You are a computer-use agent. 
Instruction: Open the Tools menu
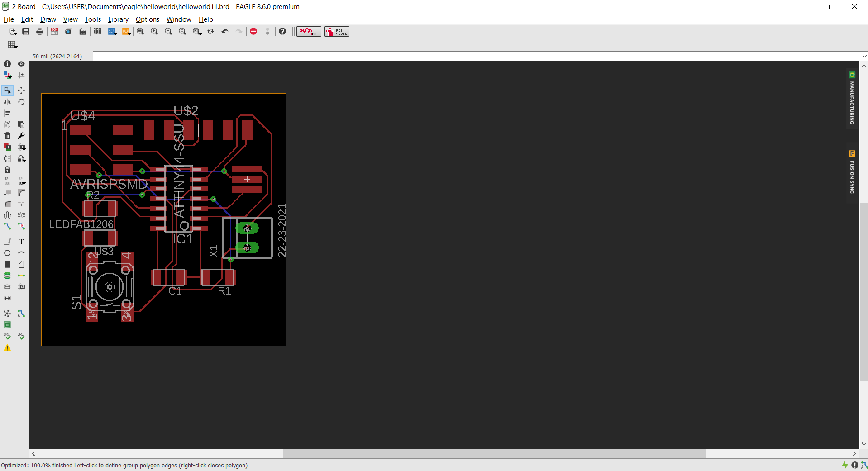pyautogui.click(x=92, y=19)
